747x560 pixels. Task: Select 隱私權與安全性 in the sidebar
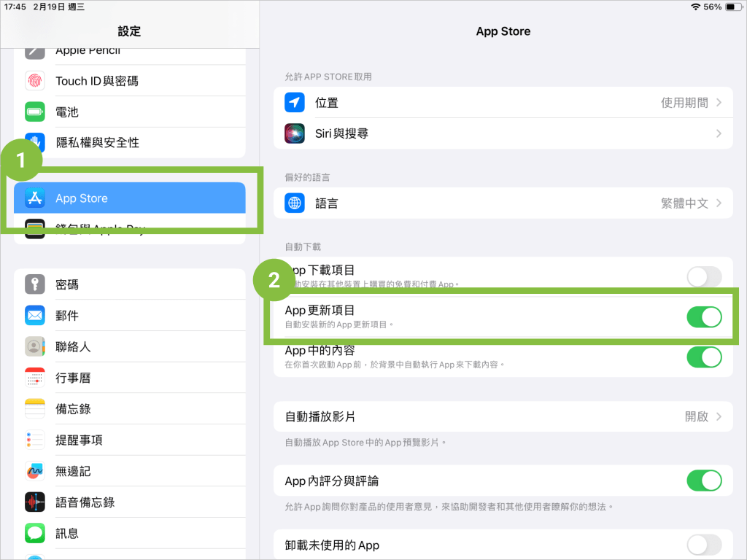tap(97, 143)
